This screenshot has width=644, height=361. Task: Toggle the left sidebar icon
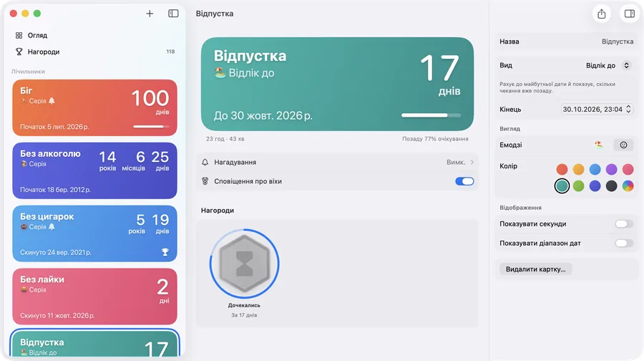[x=173, y=14]
